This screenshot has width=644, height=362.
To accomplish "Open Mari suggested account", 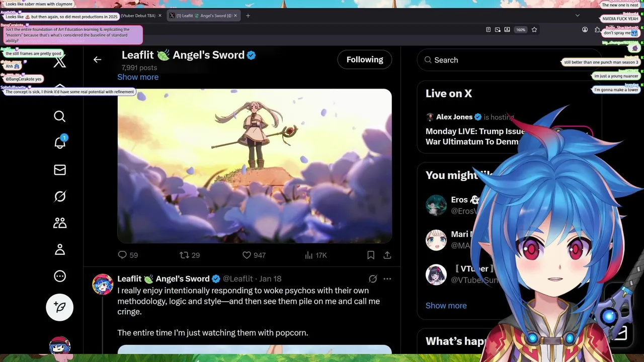I will (436, 240).
